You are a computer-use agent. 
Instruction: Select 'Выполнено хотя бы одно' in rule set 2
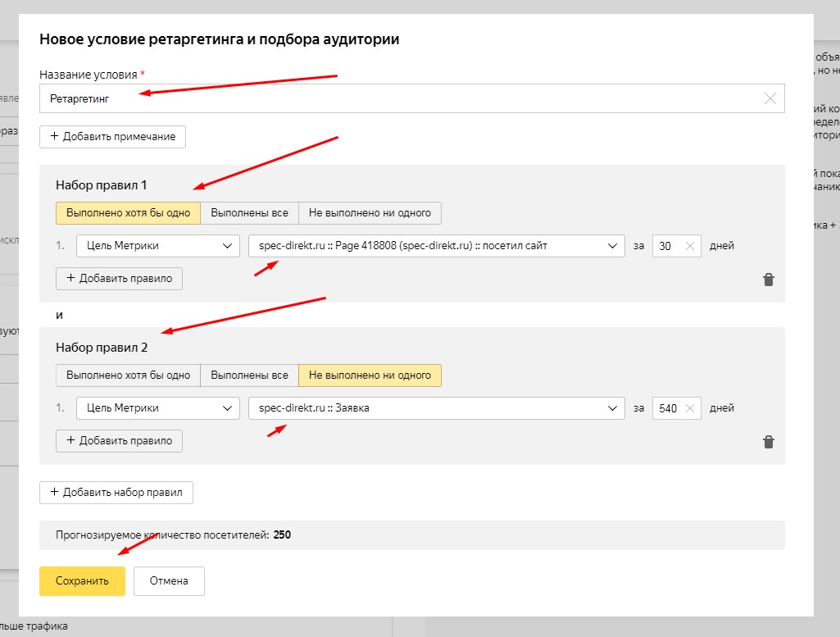click(129, 375)
